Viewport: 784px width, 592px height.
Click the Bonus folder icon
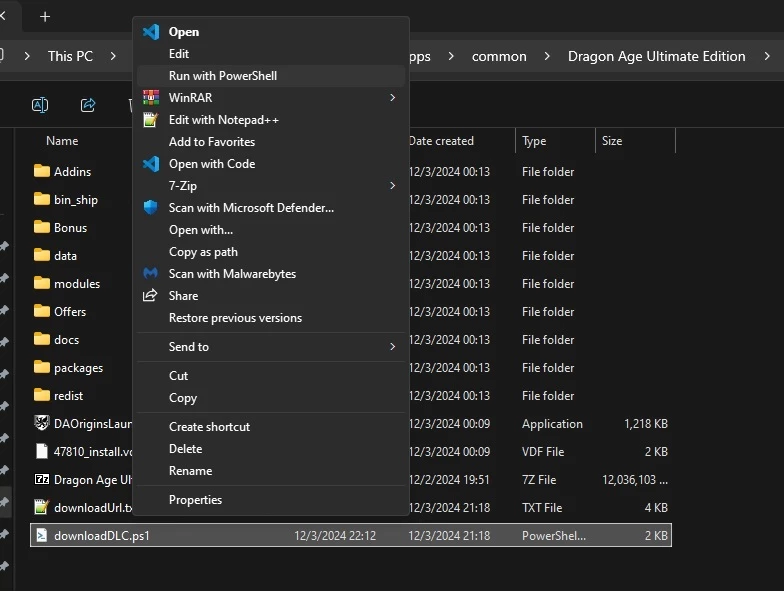(42, 227)
